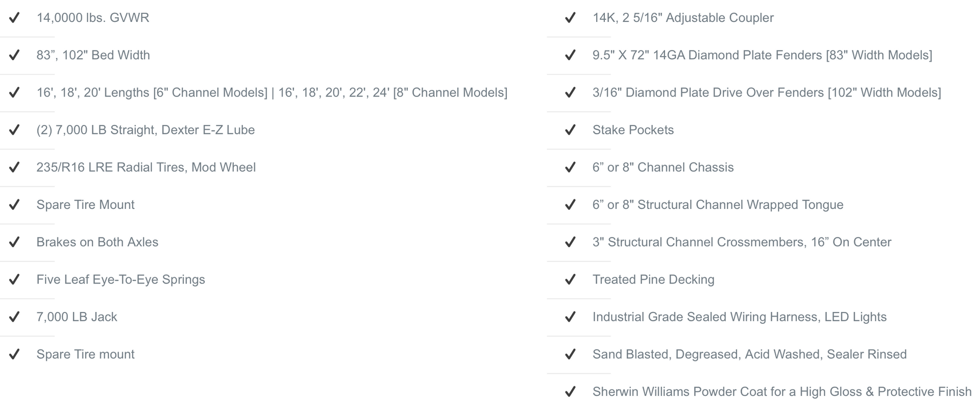
Task: Click the checkmark next to Brakes on Both Axles
Action: click(x=14, y=242)
